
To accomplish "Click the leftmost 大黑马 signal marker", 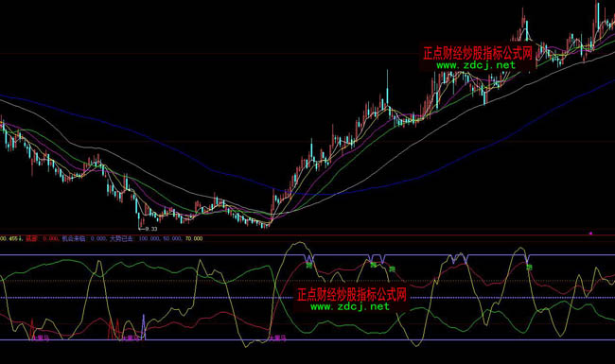I will point(41,338).
